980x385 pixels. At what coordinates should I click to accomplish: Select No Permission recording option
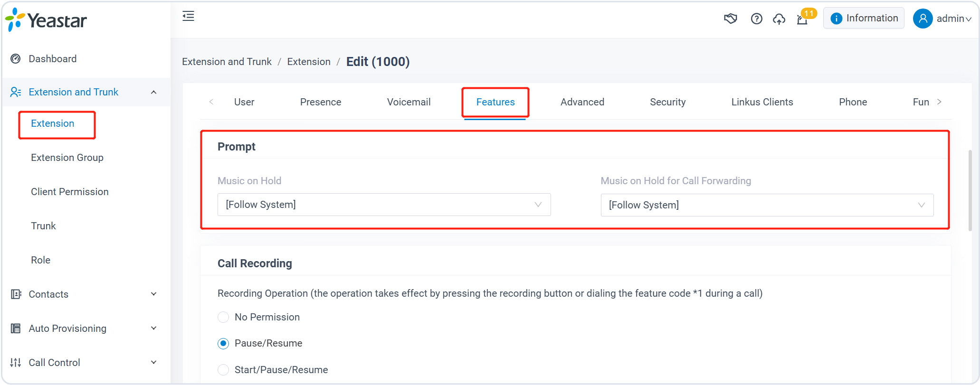click(x=223, y=317)
